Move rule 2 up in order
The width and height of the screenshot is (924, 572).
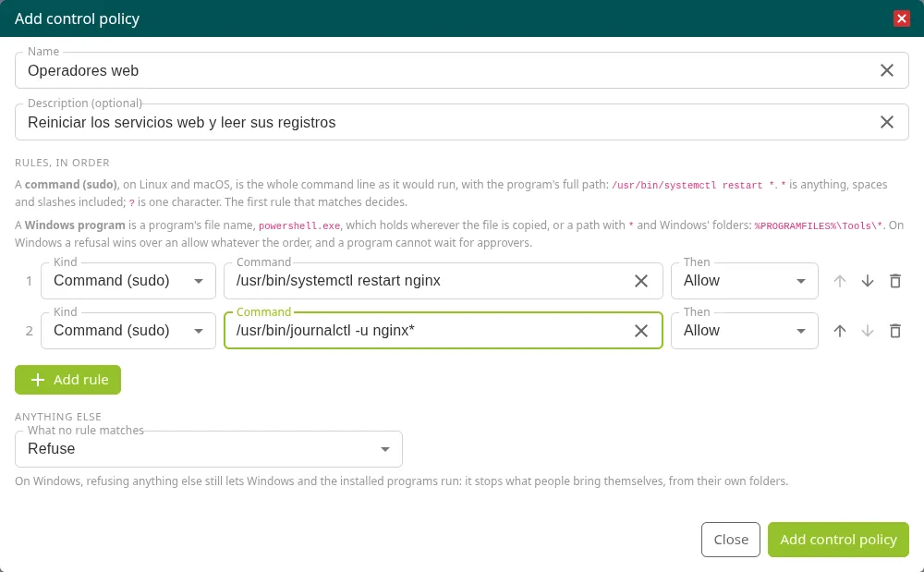coord(840,331)
